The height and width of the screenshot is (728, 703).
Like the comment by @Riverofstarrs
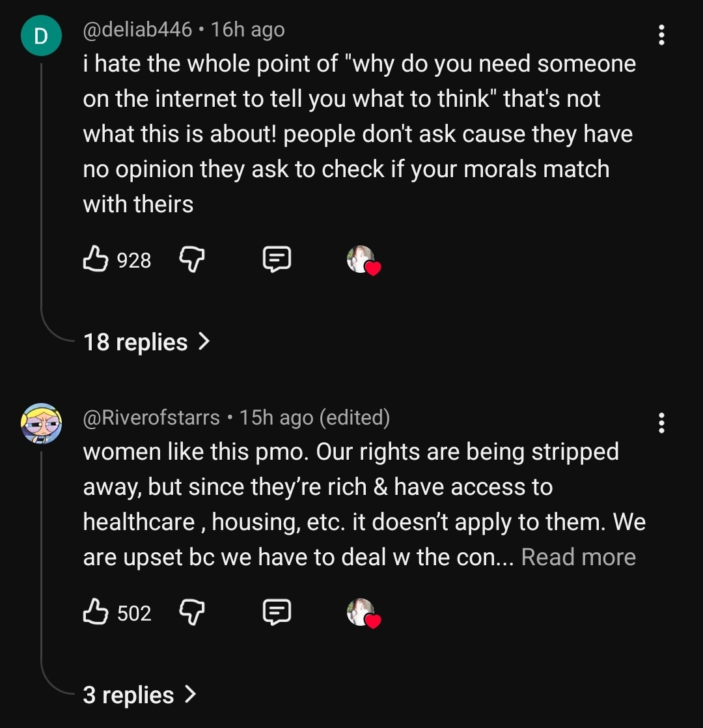point(95,611)
